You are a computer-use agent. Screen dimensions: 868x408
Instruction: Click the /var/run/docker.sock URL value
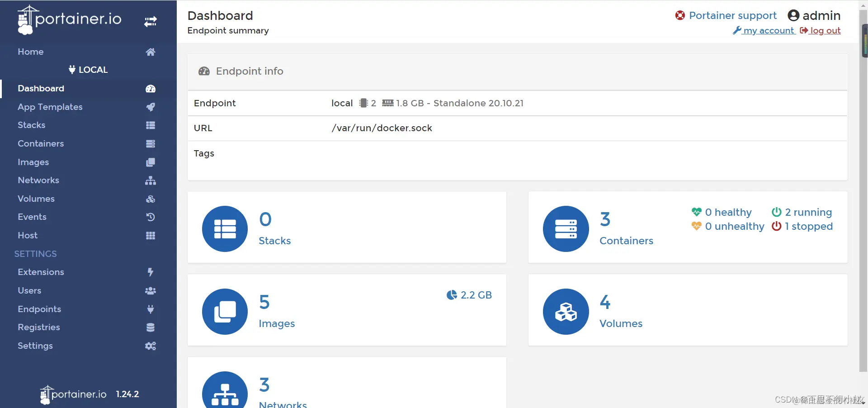coord(382,128)
